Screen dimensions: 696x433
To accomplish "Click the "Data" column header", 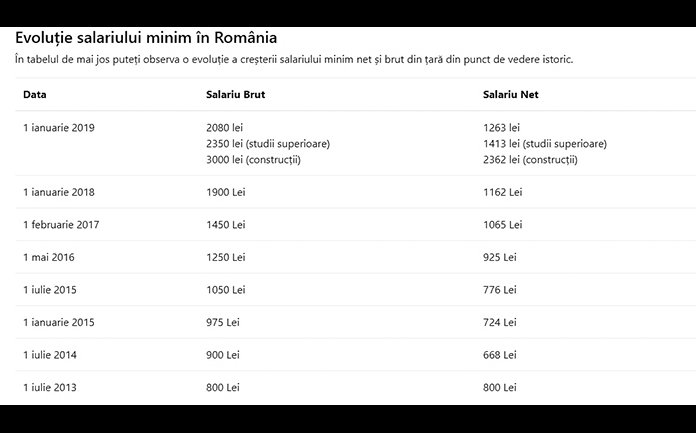I will [x=35, y=95].
